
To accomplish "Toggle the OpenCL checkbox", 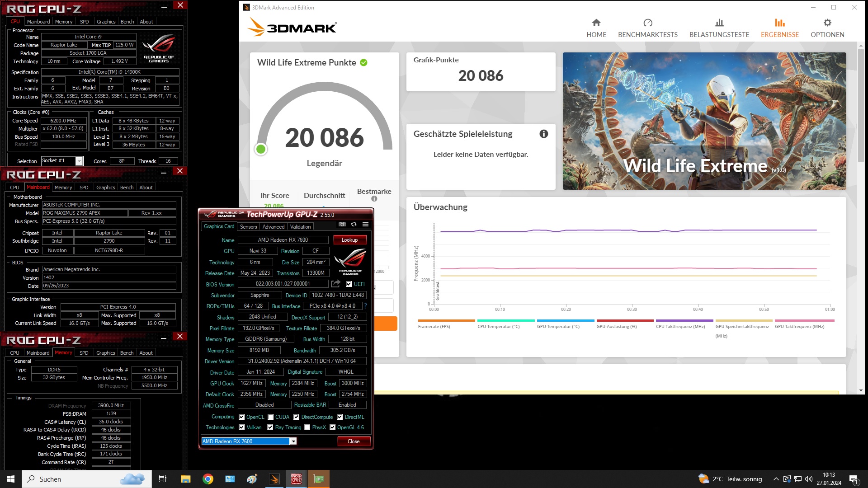I will pyautogui.click(x=242, y=417).
